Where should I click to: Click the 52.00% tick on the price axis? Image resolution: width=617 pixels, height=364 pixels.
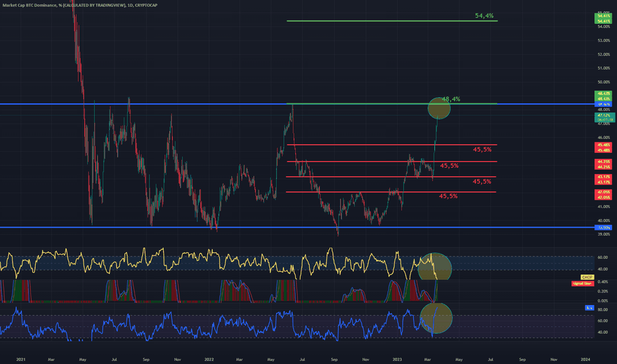604,54
